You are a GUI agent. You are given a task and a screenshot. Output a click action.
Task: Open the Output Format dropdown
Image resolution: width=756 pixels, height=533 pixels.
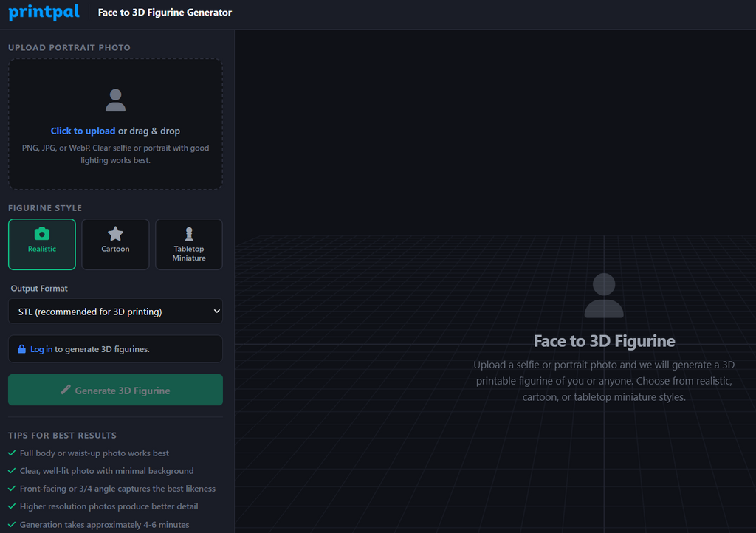tap(115, 312)
